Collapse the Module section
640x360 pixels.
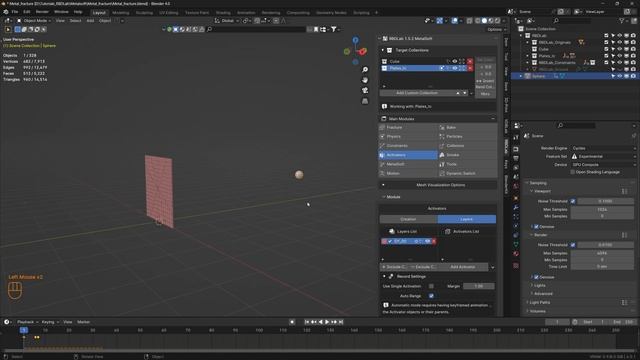384,197
